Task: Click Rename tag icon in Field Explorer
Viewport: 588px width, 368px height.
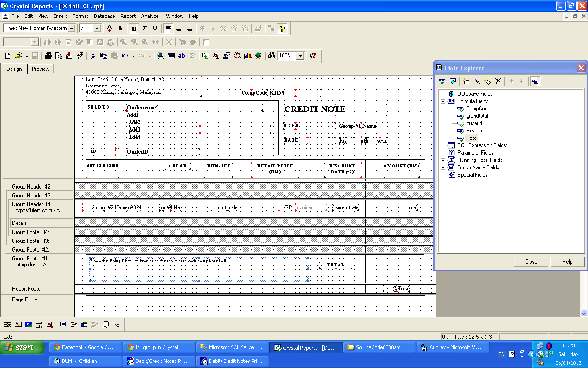Action: click(487, 81)
